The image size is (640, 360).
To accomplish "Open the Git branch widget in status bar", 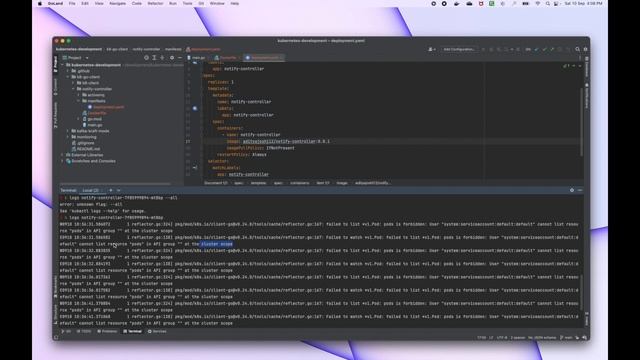I will pos(566,338).
